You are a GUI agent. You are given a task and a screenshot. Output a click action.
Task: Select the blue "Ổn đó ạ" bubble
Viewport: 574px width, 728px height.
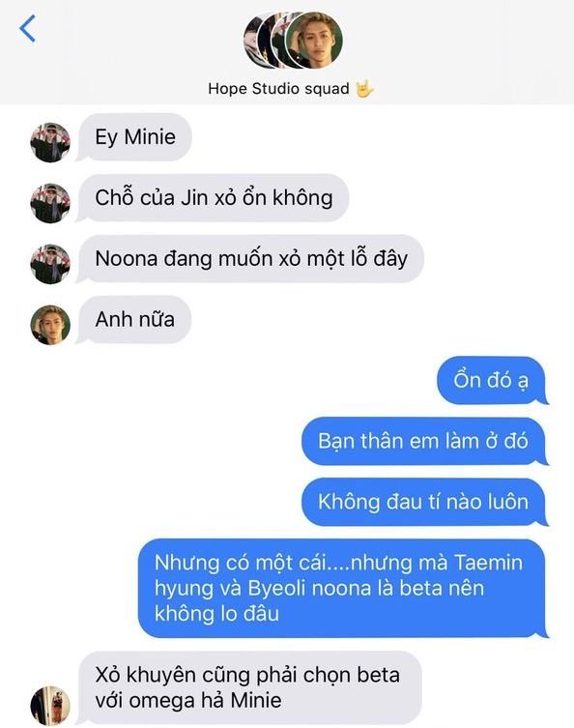tap(492, 380)
